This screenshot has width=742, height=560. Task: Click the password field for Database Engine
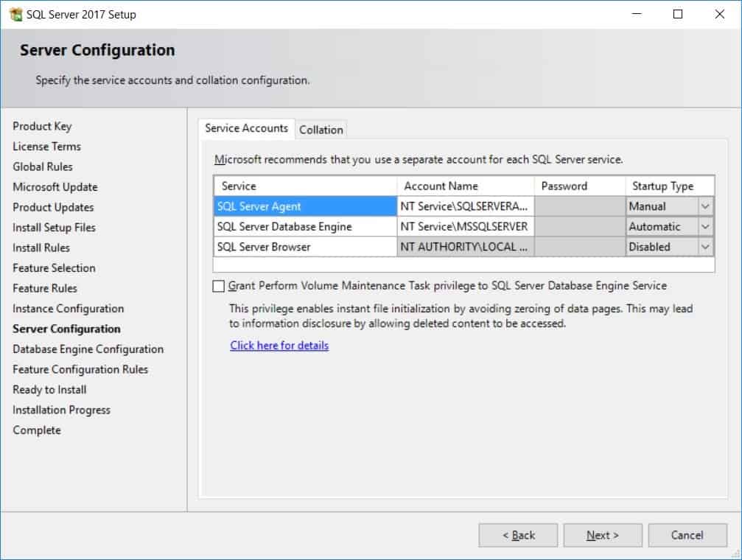pyautogui.click(x=580, y=227)
